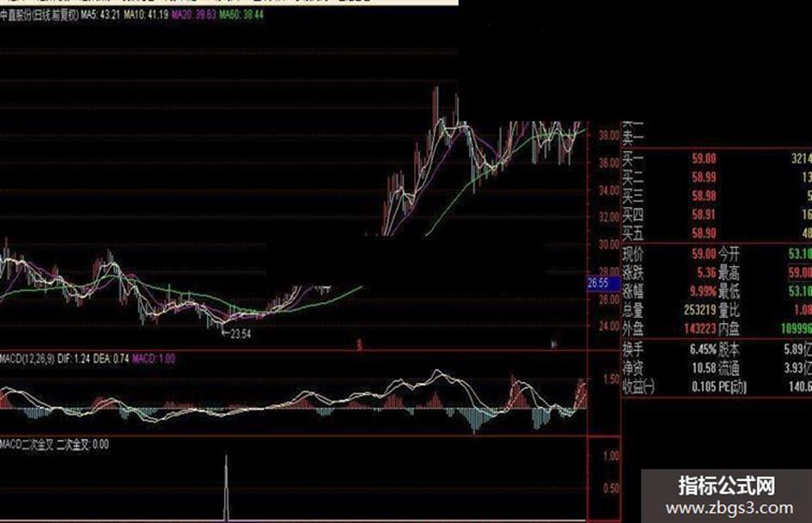Open the MACD(12,26,9) indicator header

[27, 358]
